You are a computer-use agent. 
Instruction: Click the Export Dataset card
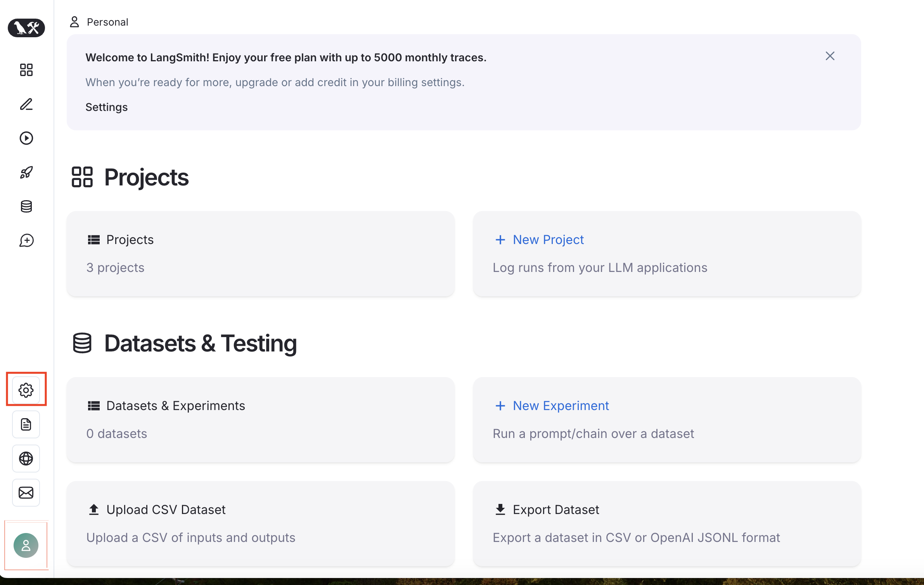click(667, 524)
